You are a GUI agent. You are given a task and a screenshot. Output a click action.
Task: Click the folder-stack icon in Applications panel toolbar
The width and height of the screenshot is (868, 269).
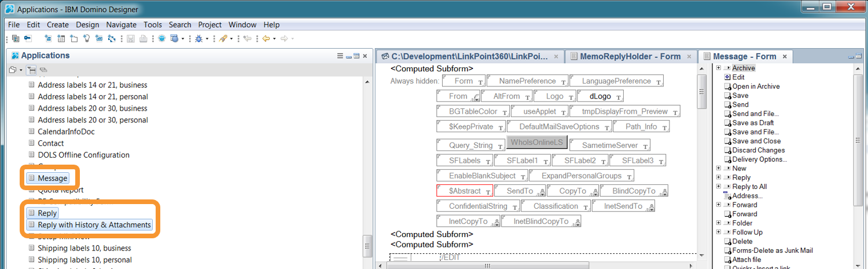coord(13,70)
